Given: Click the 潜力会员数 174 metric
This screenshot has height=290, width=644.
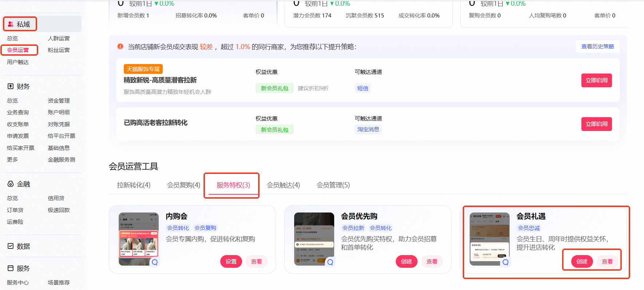Looking at the screenshot, I should 312,16.
